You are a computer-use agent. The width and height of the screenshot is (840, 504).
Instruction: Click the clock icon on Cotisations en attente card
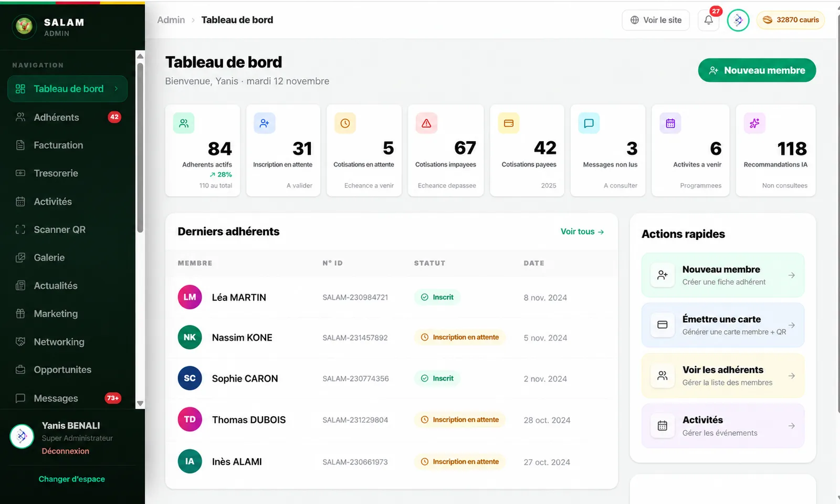(x=345, y=123)
